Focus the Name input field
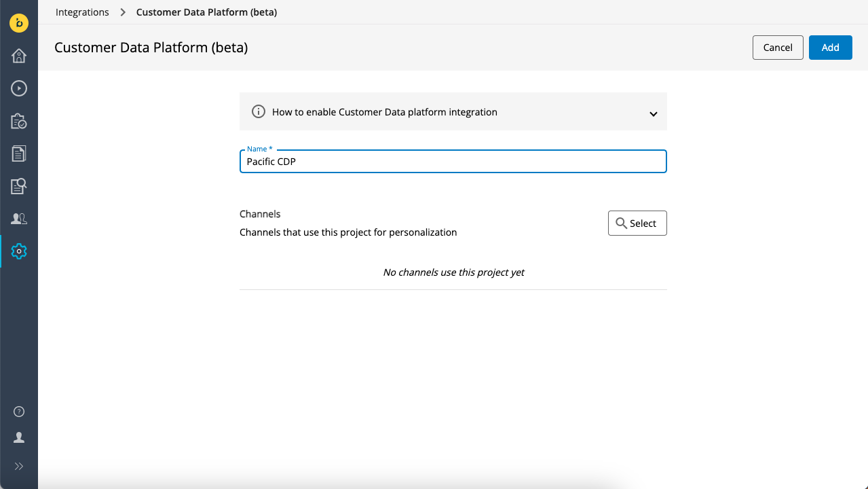 point(453,162)
